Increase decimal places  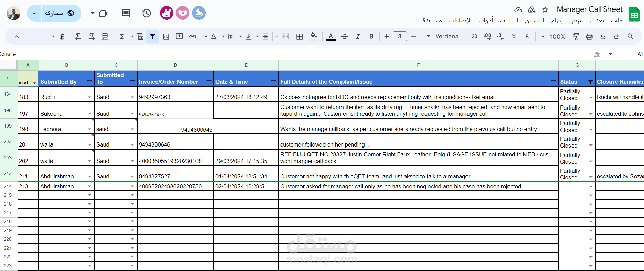click(487, 36)
